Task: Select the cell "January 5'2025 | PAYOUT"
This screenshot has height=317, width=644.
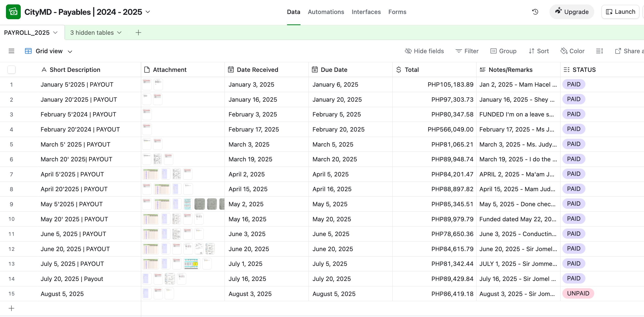Action: coord(77,85)
